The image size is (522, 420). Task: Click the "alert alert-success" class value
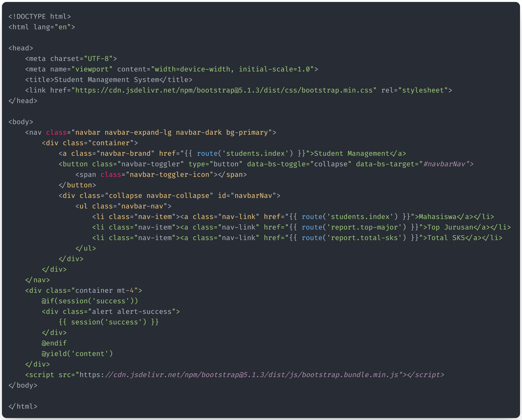click(132, 311)
